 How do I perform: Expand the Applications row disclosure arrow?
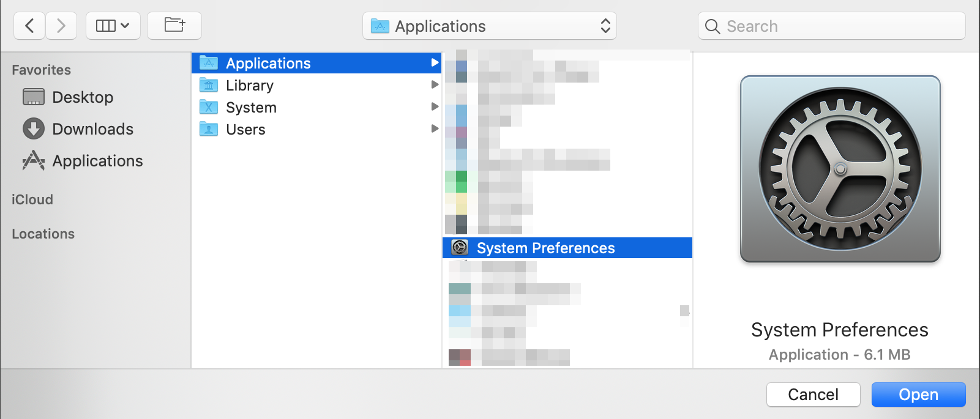coord(435,62)
